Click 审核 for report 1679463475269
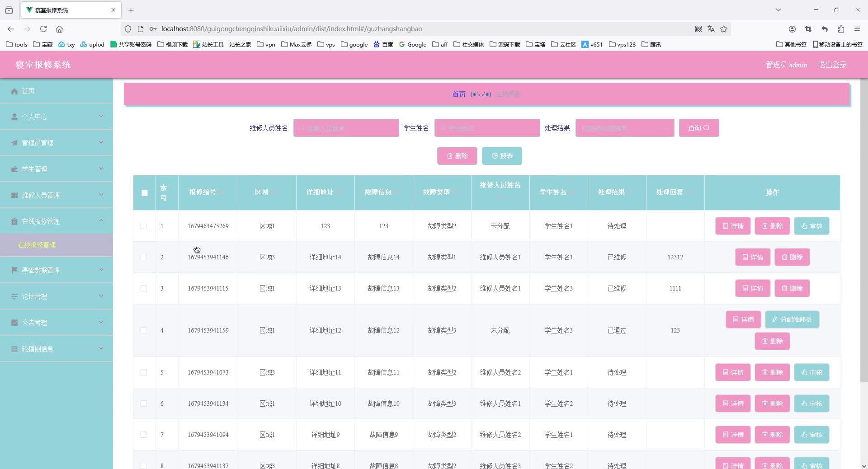The width and height of the screenshot is (868, 469). coord(811,226)
